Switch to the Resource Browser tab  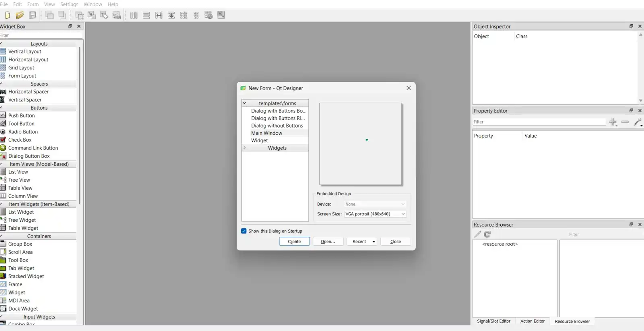(572, 321)
